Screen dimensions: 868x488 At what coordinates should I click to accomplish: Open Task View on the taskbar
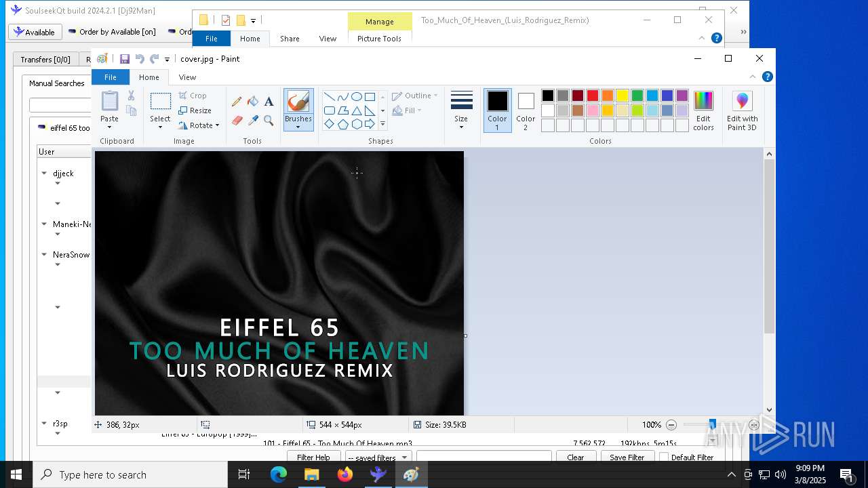[x=244, y=474]
